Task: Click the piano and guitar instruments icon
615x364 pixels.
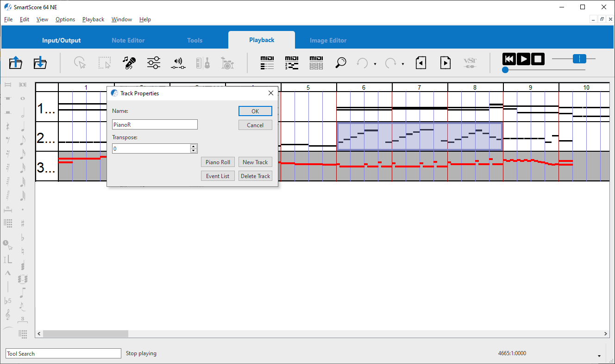Action: point(203,62)
